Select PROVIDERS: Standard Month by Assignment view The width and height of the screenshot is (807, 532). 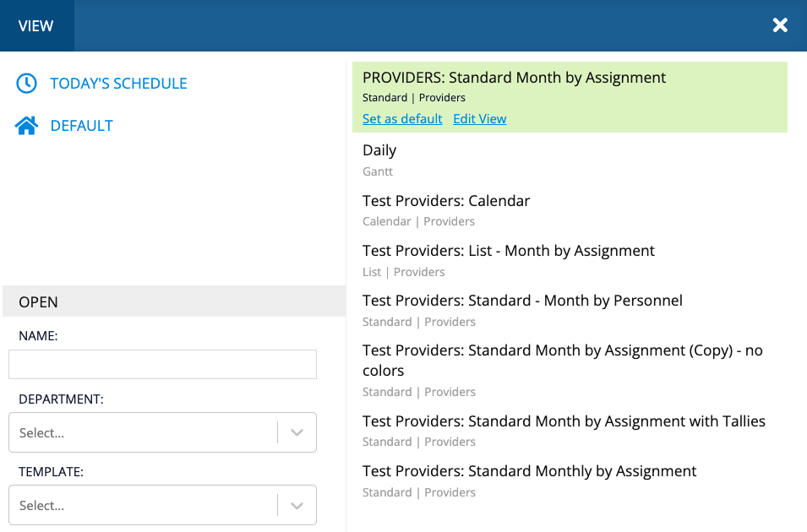(x=514, y=78)
